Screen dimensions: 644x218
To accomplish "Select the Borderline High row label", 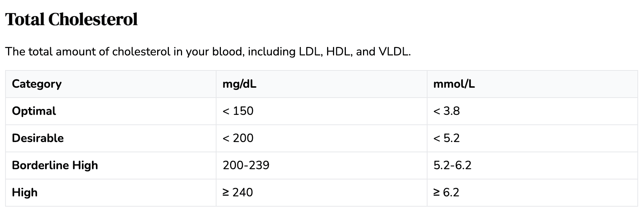I will click(55, 166).
